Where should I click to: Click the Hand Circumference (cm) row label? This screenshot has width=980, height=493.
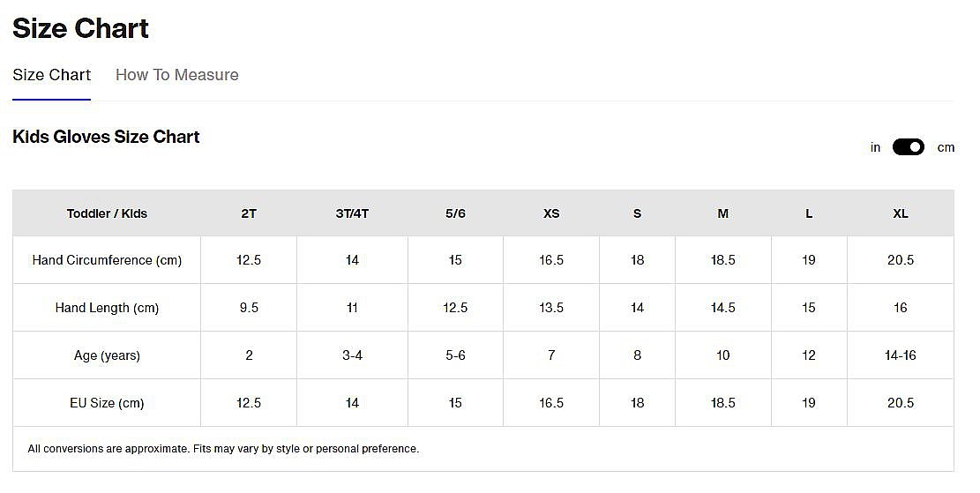pyautogui.click(x=107, y=260)
